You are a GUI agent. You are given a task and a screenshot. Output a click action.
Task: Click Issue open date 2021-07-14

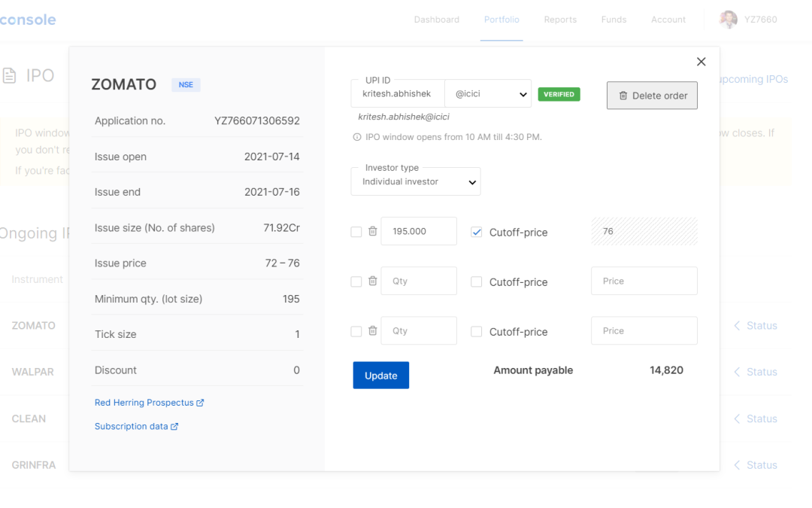pyautogui.click(x=272, y=157)
